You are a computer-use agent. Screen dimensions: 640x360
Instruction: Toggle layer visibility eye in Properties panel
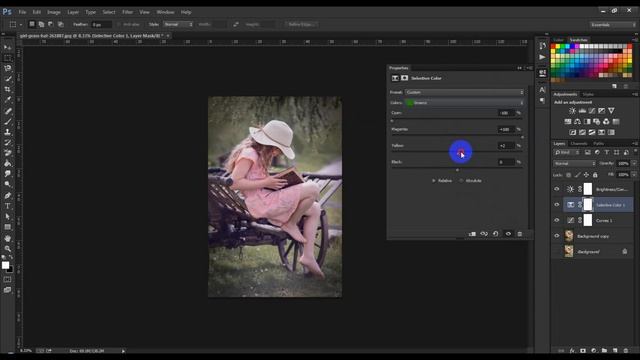click(508, 234)
